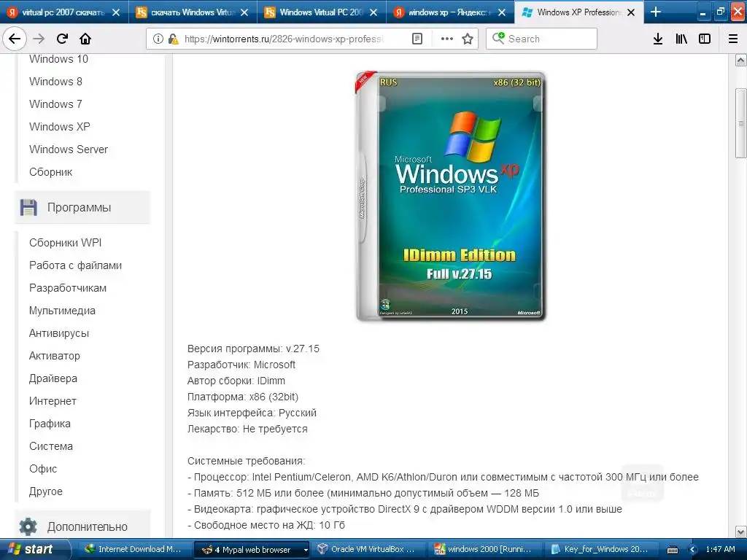Open the Мультимедиа link
This screenshot has width=747, height=560.
coord(63,311)
